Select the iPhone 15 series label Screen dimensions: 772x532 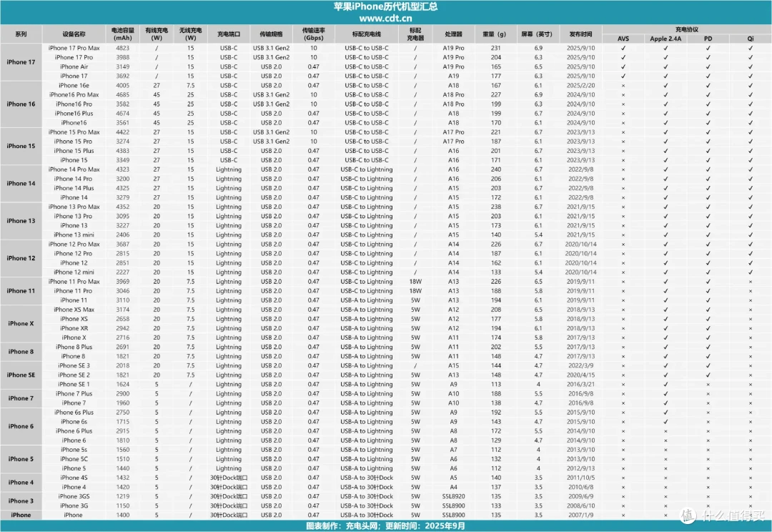(x=21, y=146)
